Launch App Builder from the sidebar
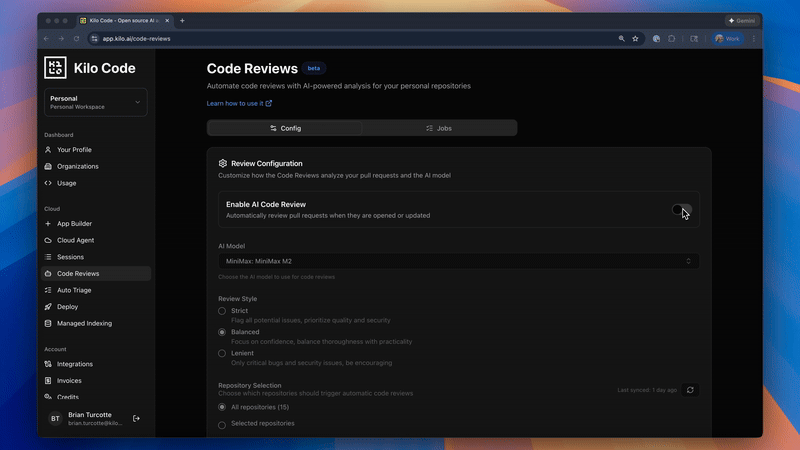This screenshot has height=450, width=800. click(74, 223)
